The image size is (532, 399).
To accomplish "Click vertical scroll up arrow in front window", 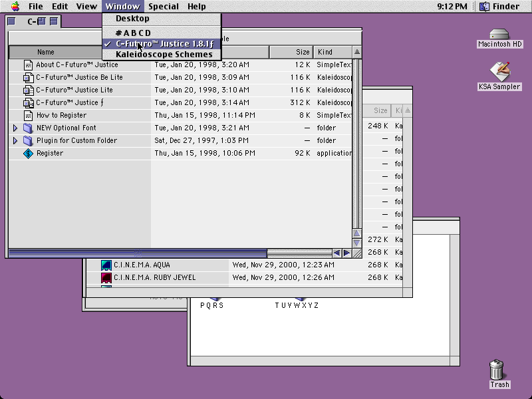I will click(x=356, y=233).
